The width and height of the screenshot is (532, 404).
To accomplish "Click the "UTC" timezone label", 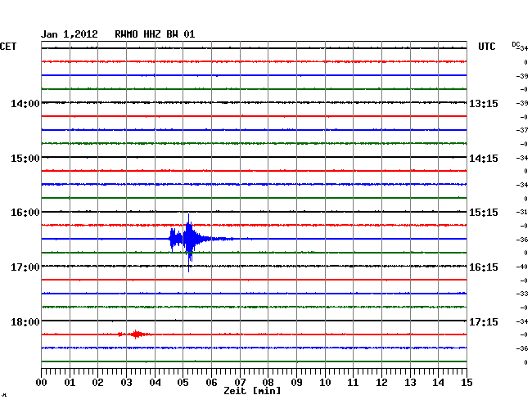I will (486, 47).
